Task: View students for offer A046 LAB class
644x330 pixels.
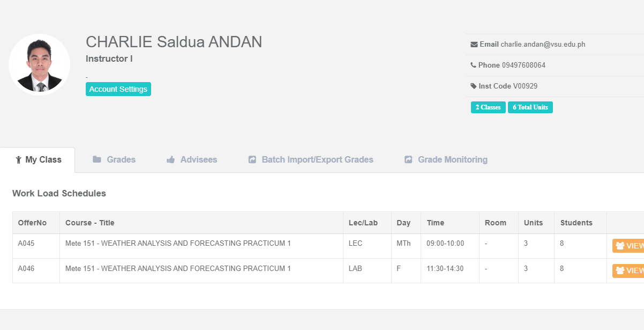Action: coord(628,270)
